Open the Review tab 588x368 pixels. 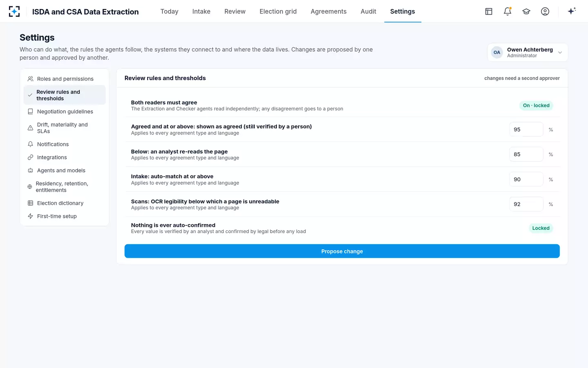click(235, 11)
